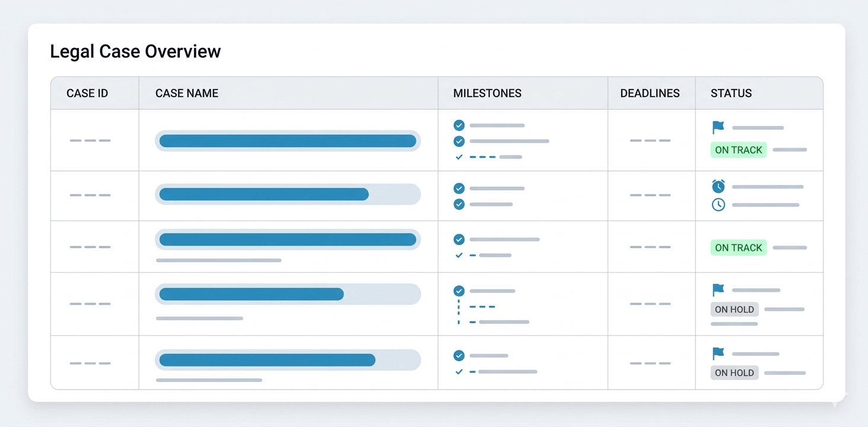Image resolution: width=868 pixels, height=427 pixels.
Task: Select the flag icon in the fourth row
Action: tap(718, 290)
